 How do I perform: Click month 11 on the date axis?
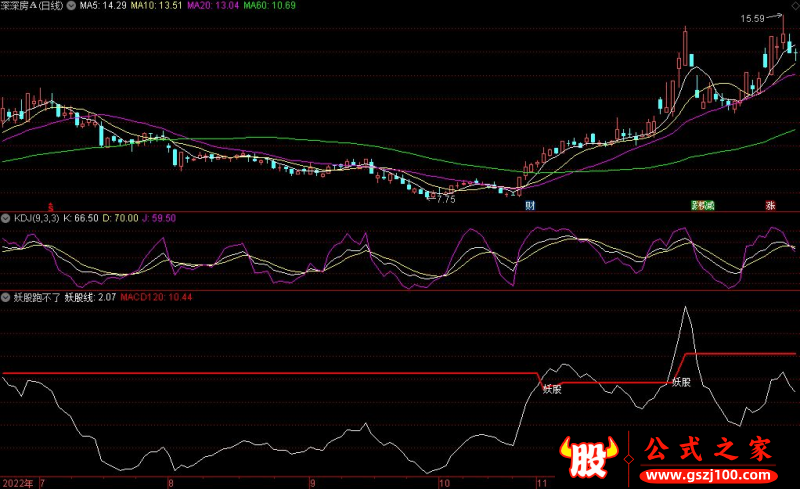click(x=539, y=482)
